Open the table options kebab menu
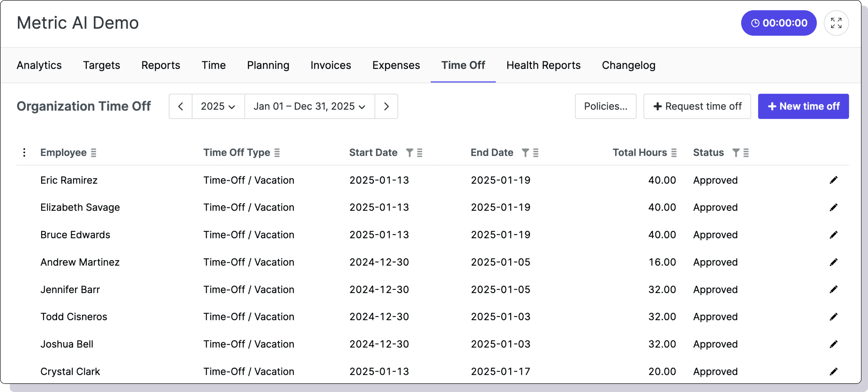The image size is (868, 392). pos(24,152)
